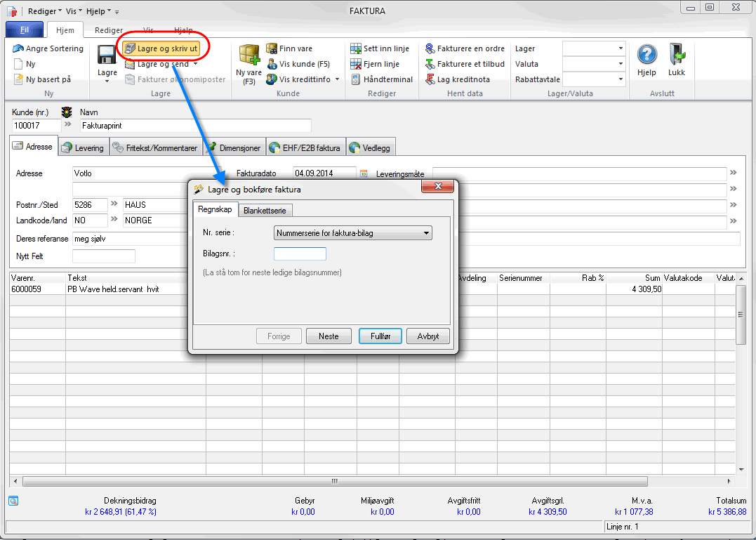Click Fjern linje icon
This screenshot has width=756, height=540.
pos(356,64)
